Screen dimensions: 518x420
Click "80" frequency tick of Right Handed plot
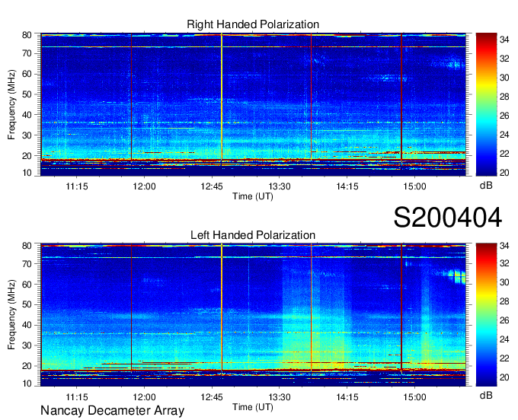pyautogui.click(x=27, y=35)
